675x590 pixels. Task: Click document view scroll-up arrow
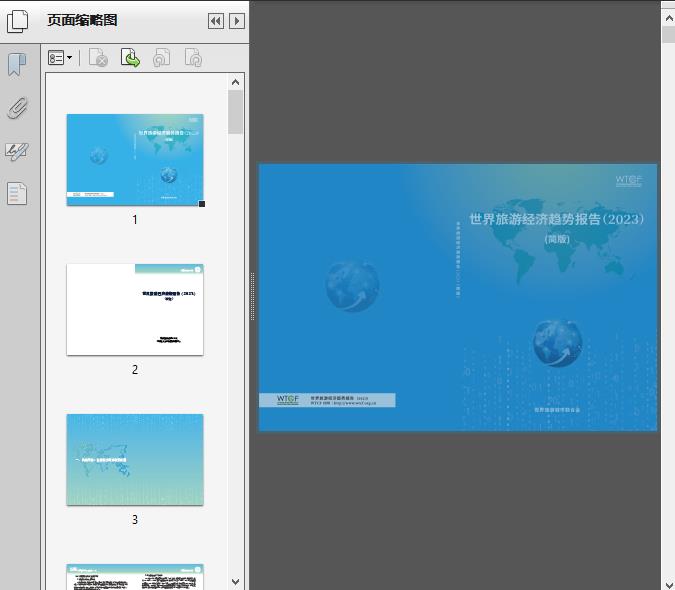point(669,19)
